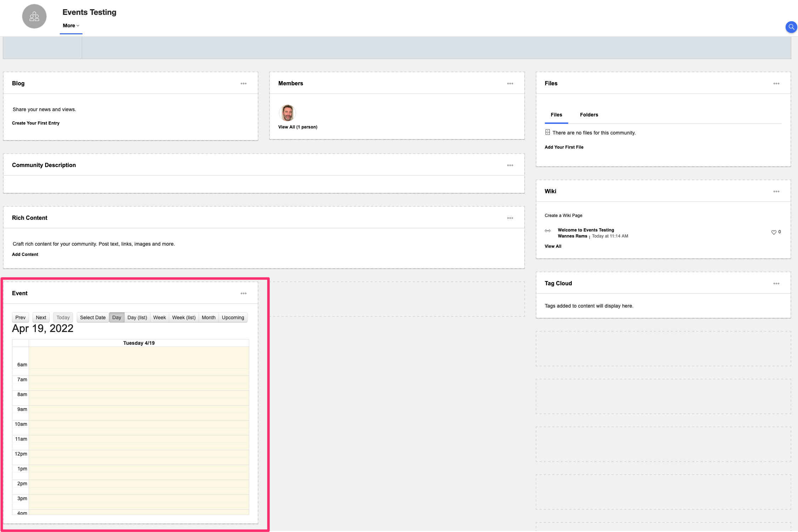Click the member profile photo
The width and height of the screenshot is (798, 532).
(x=287, y=113)
